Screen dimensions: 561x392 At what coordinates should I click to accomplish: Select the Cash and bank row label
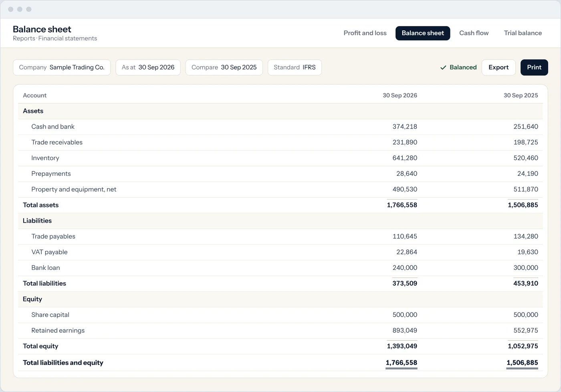[53, 127]
